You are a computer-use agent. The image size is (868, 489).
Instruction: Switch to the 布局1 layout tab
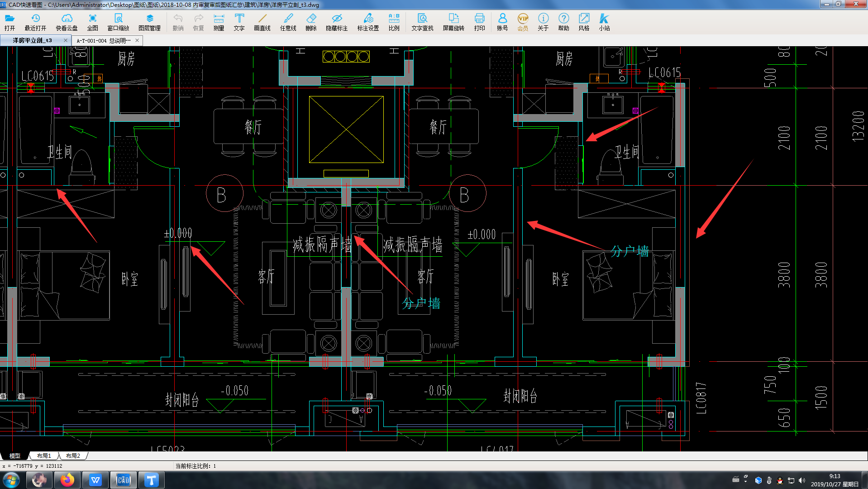[44, 455]
